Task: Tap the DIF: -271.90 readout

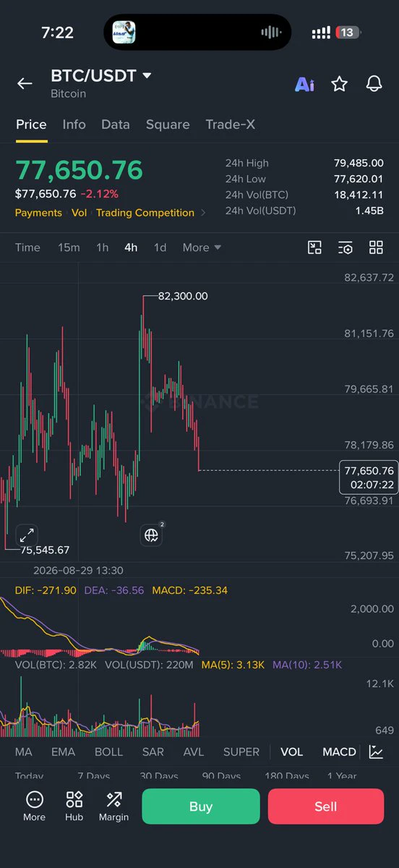Action: [x=46, y=590]
